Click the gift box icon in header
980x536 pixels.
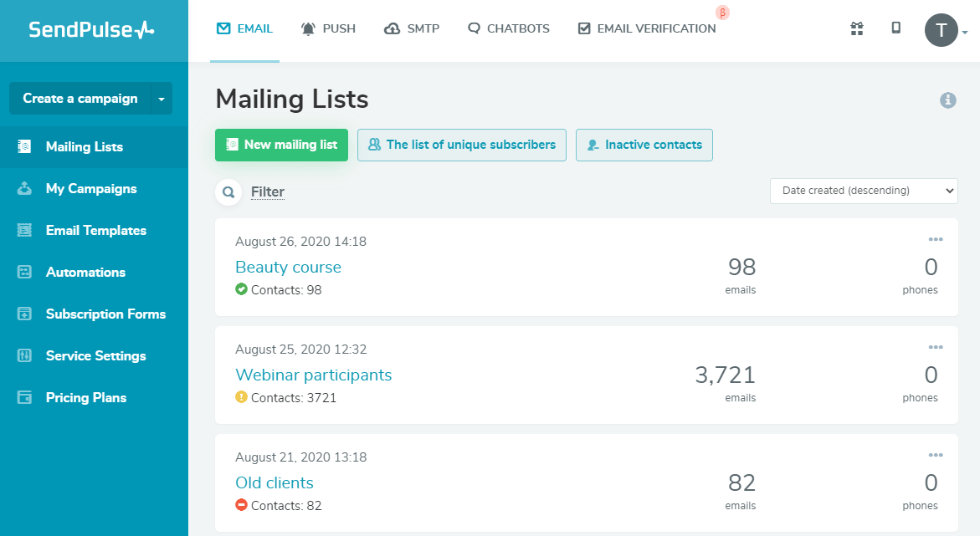(x=856, y=29)
